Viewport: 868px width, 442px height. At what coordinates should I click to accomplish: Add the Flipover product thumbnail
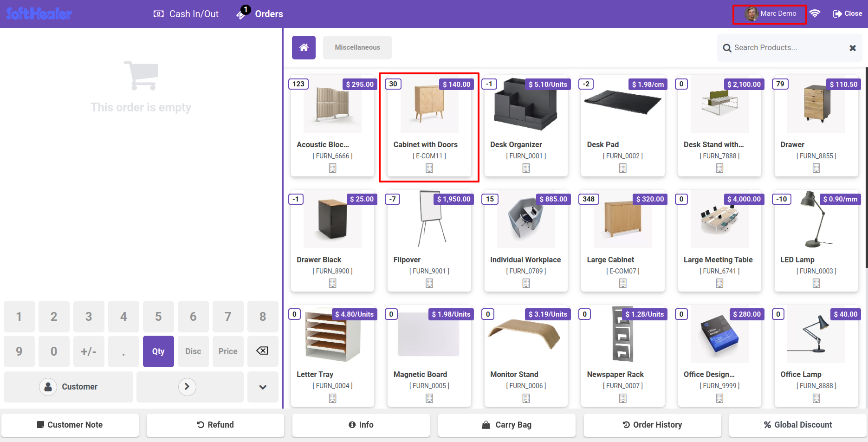[429, 219]
